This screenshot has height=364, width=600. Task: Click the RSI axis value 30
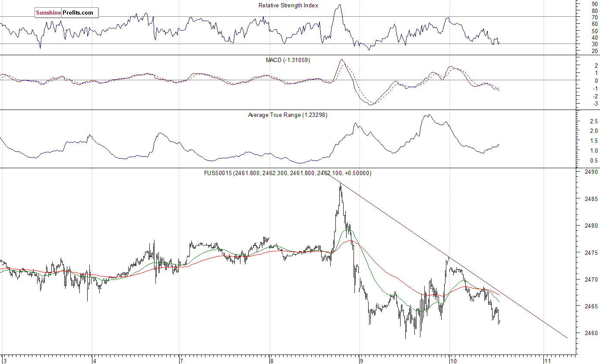point(595,44)
